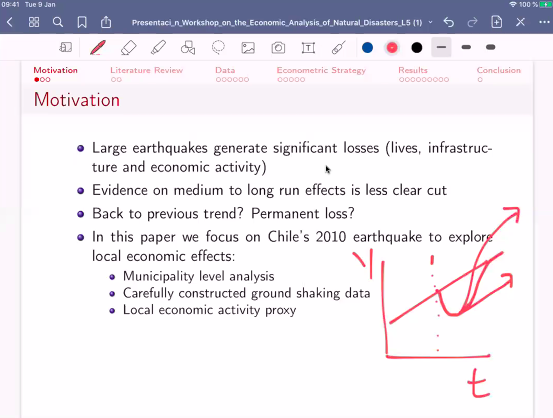Open the camera tool

278,48
